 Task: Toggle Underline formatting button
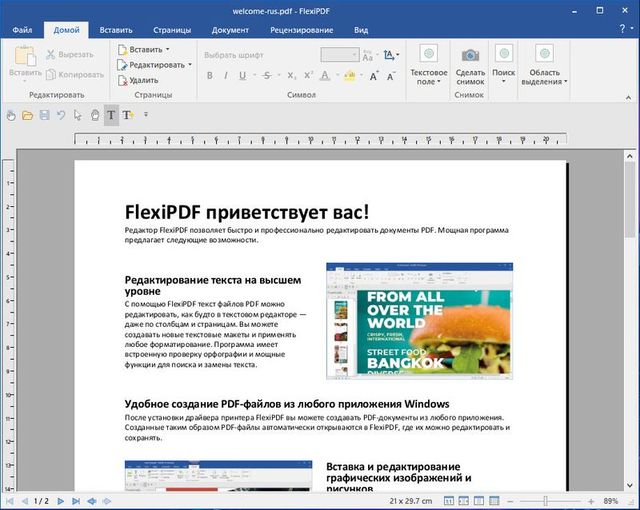coord(242,76)
